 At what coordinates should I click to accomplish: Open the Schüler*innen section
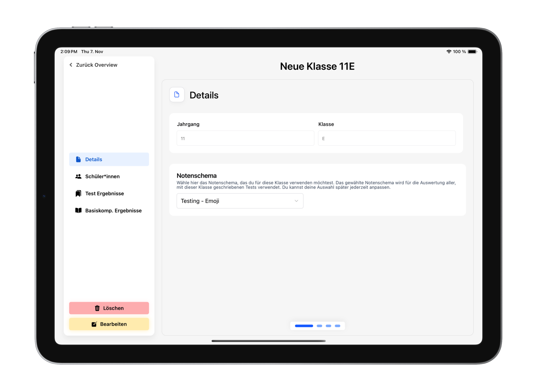102,176
